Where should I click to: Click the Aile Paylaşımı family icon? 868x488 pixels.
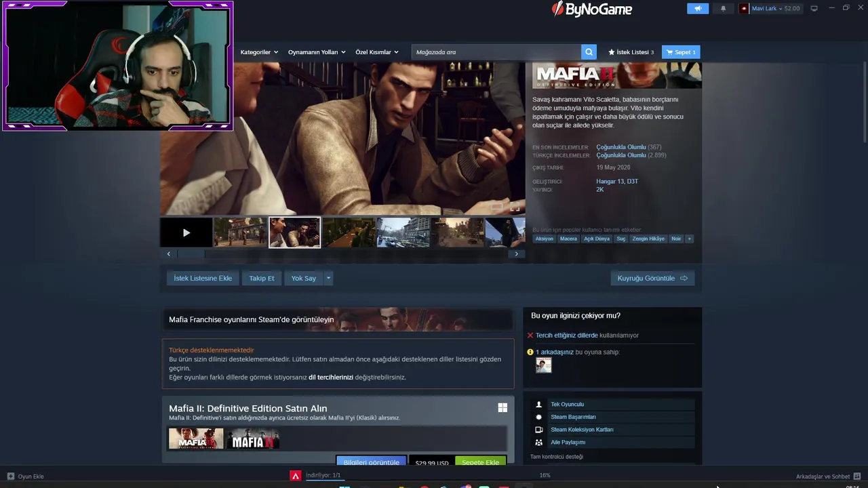(x=539, y=443)
